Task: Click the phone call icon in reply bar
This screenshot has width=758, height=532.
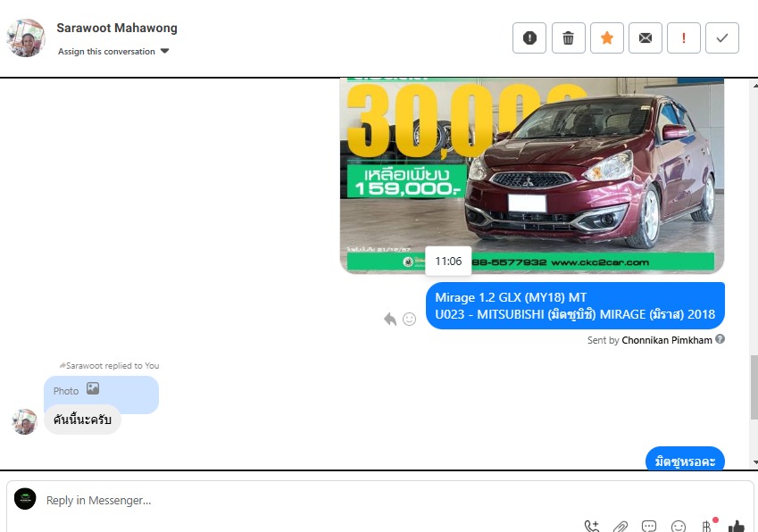Action: point(592,527)
